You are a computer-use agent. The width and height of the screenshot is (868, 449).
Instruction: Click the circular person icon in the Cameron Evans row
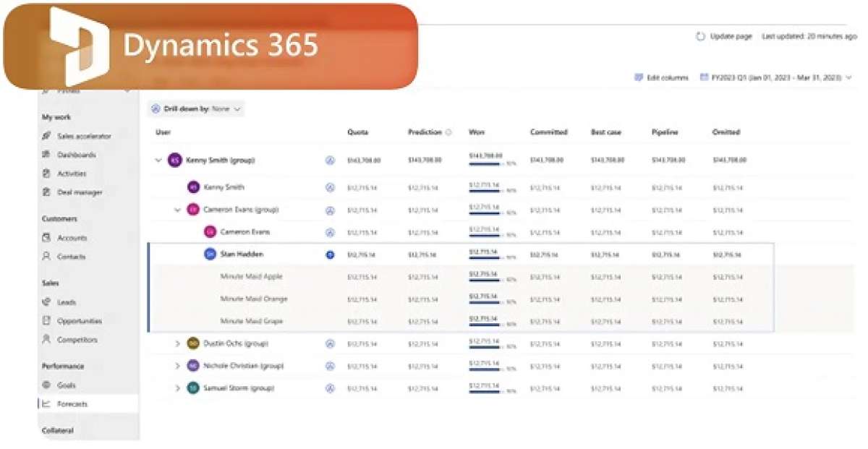330,233
